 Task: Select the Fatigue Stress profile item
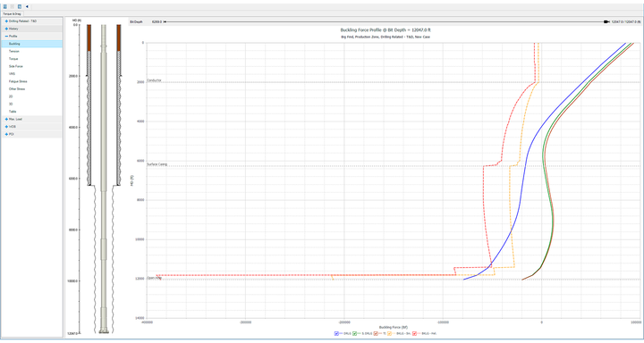[x=32, y=81]
